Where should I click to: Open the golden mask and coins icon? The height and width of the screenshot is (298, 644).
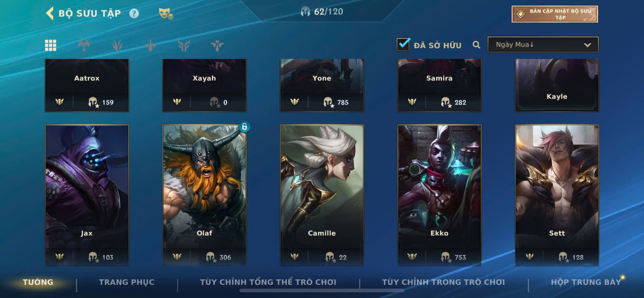pos(166,13)
